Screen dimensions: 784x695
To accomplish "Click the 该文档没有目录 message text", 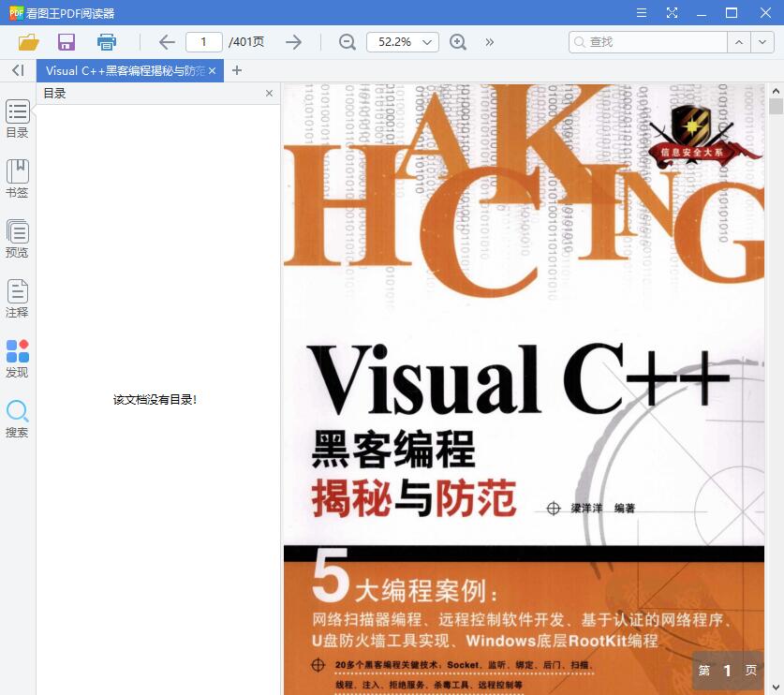I will [x=155, y=400].
